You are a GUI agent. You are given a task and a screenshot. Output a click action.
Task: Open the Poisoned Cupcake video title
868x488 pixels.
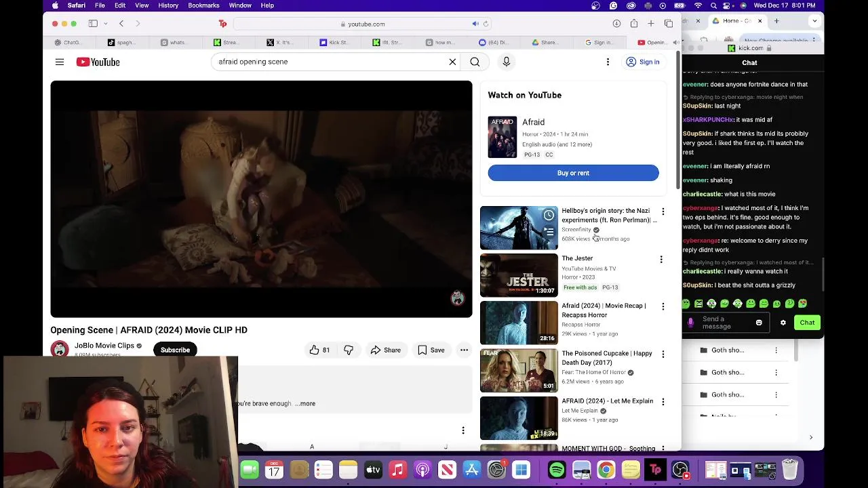coord(606,358)
